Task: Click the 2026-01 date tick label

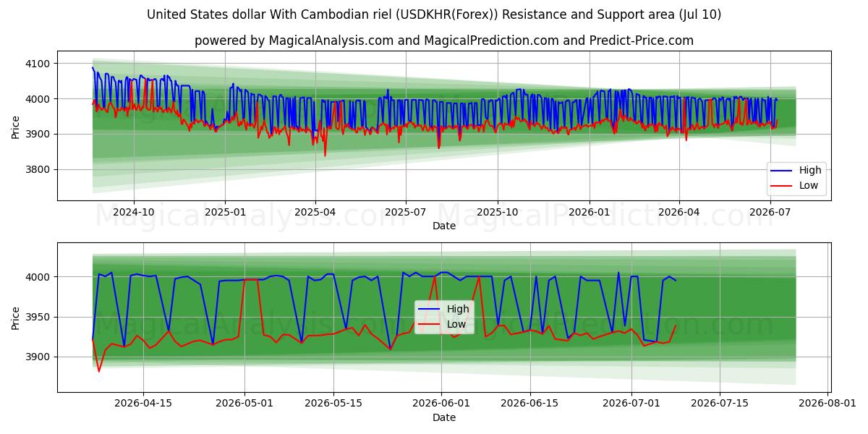Action: coord(589,212)
